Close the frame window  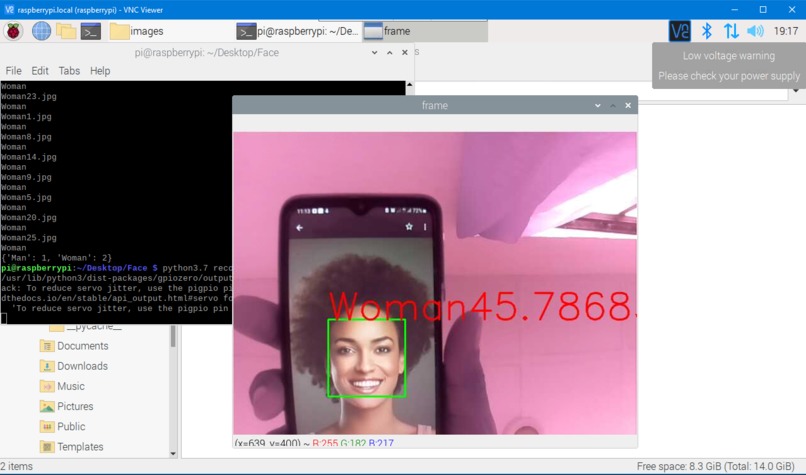point(628,105)
